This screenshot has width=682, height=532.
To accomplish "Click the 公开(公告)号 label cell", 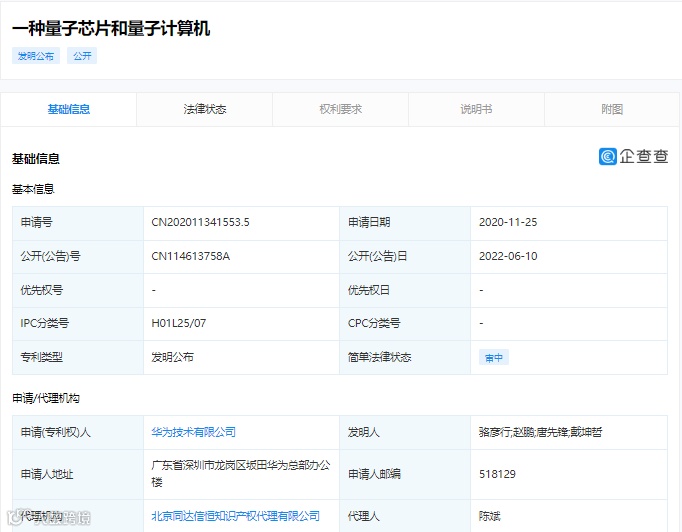I will click(78, 257).
